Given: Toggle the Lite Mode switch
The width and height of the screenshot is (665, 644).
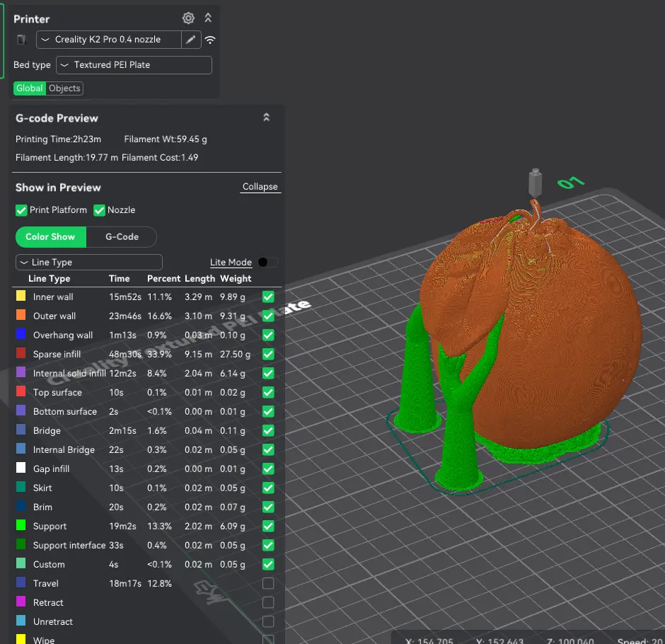Looking at the screenshot, I should [268, 262].
